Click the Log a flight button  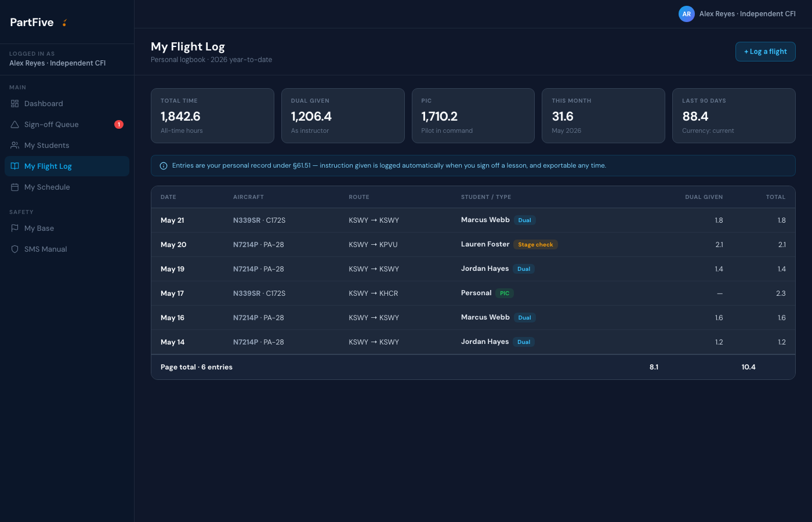(766, 52)
